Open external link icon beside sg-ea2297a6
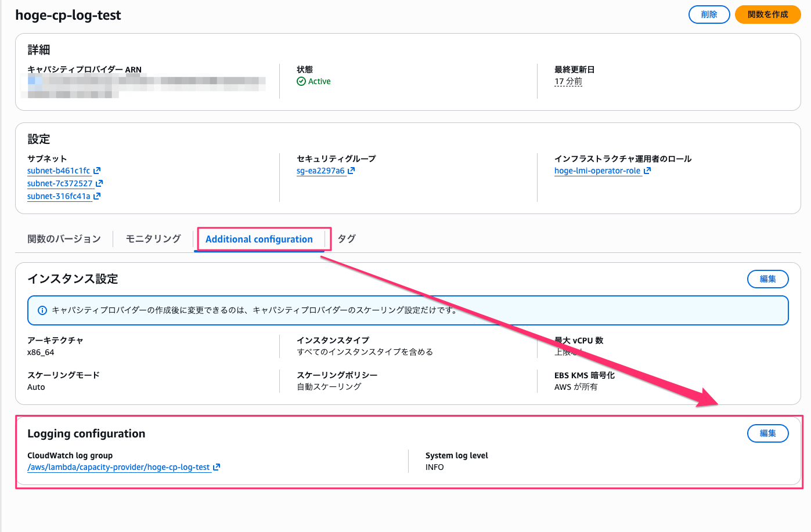Screen dimensions: 811x532 pyautogui.click(x=351, y=171)
